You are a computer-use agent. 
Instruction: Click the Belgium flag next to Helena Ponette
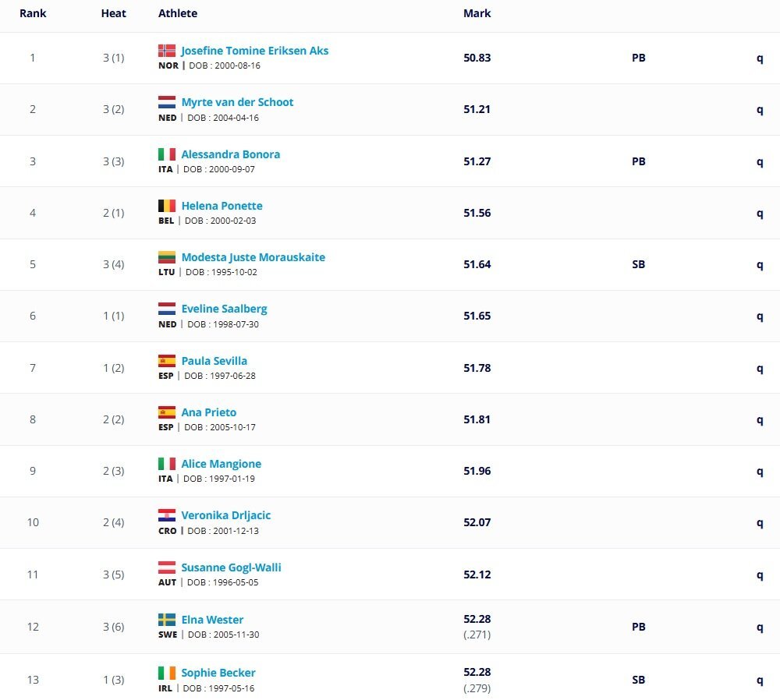pos(167,206)
